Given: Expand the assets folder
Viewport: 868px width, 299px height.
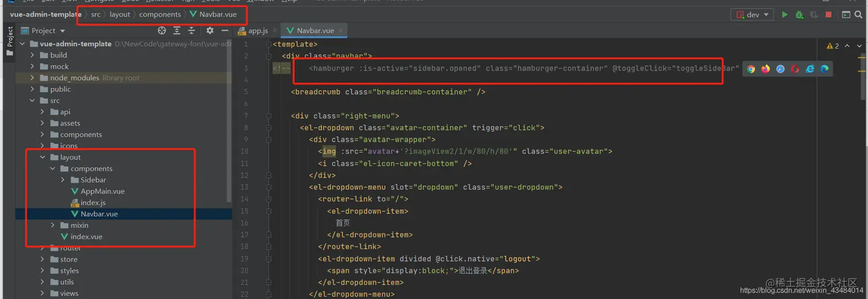Looking at the screenshot, I should click(x=42, y=123).
